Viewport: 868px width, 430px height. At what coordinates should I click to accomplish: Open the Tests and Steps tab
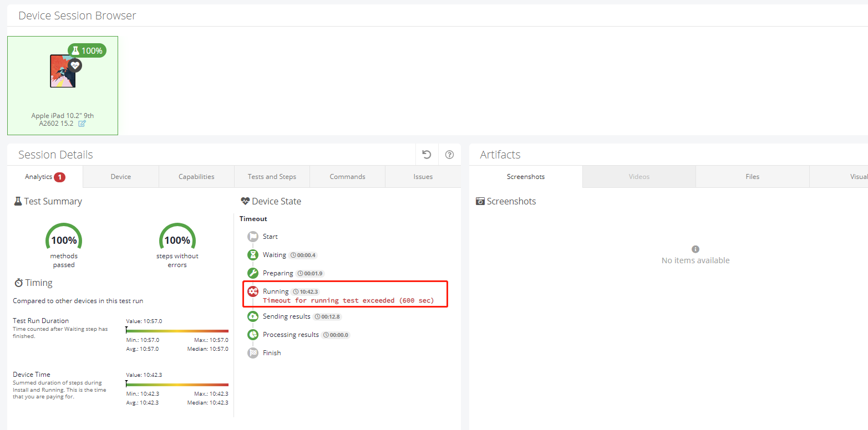[x=271, y=176]
